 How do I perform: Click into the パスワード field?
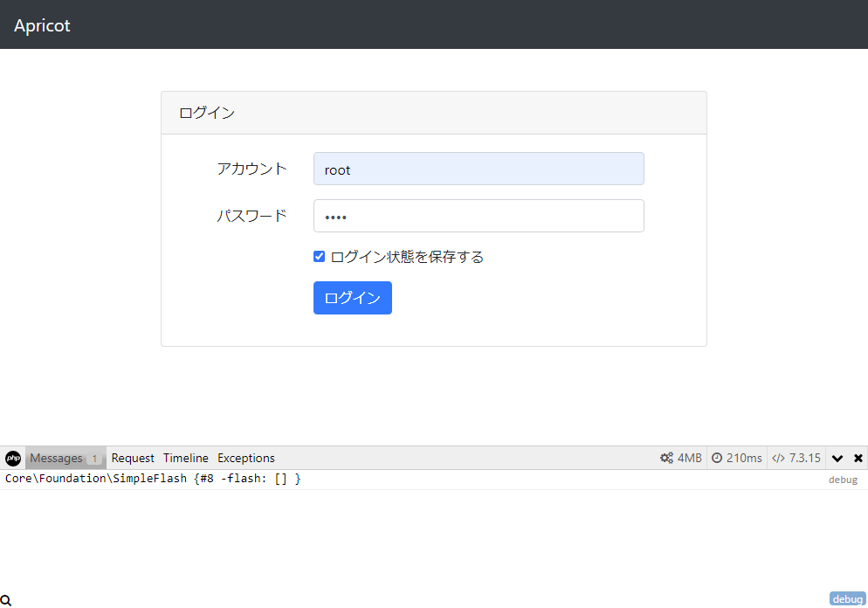(479, 217)
